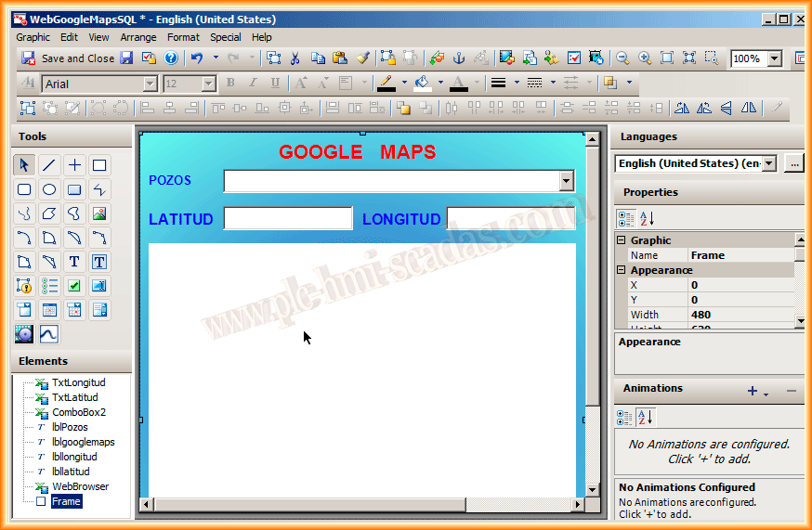Open the Arrange menu
This screenshot has width=812, height=530.
coord(138,37)
